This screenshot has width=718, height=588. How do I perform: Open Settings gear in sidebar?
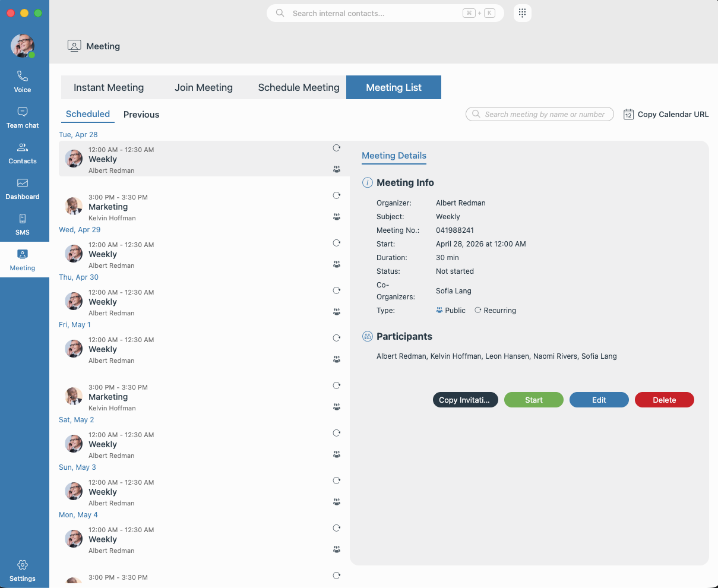pyautogui.click(x=23, y=570)
